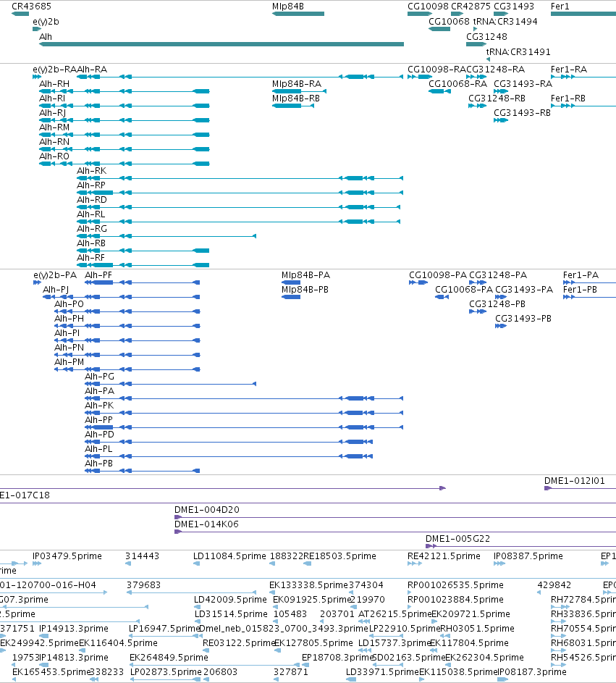This screenshot has height=683, width=616.
Task: Click protein Mlp84B-PA label
Action: pyautogui.click(x=306, y=275)
